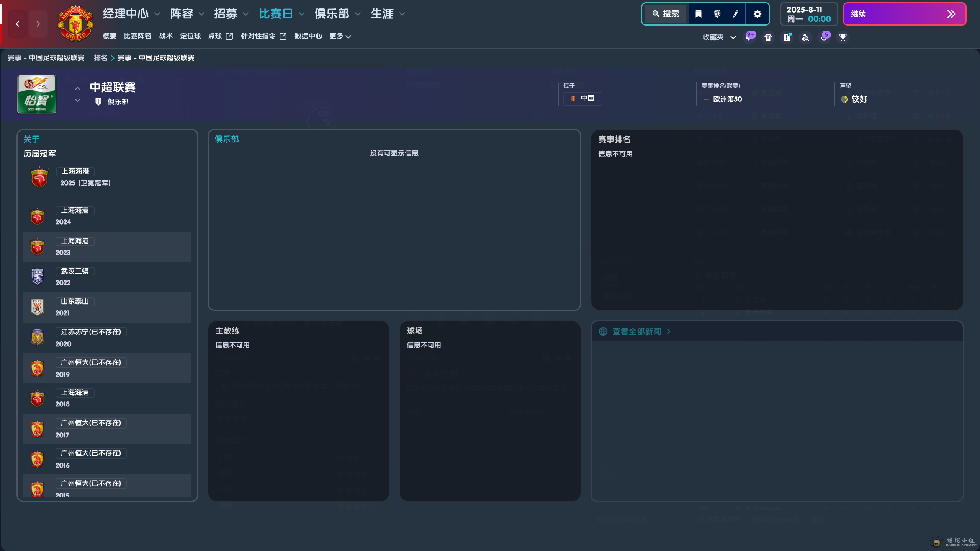Select the 战术 tab

coord(166,36)
